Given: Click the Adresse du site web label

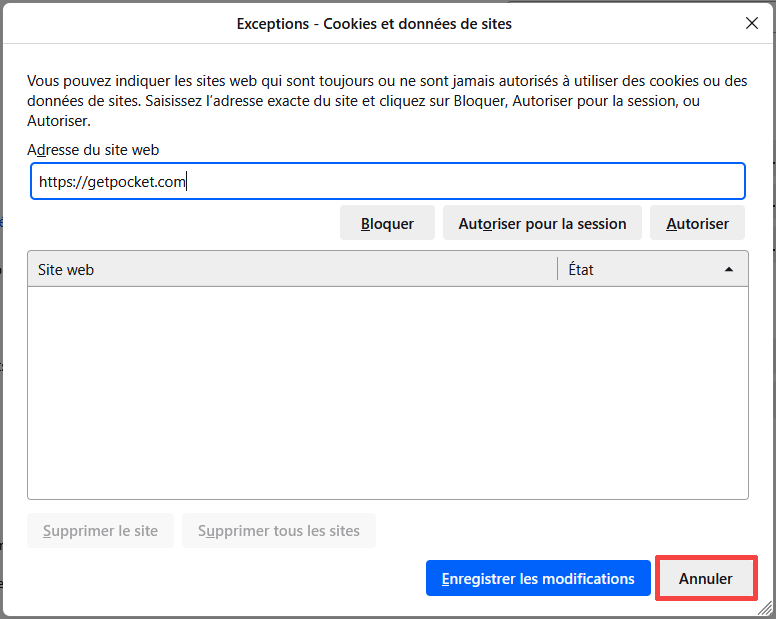Looking at the screenshot, I should point(93,150).
